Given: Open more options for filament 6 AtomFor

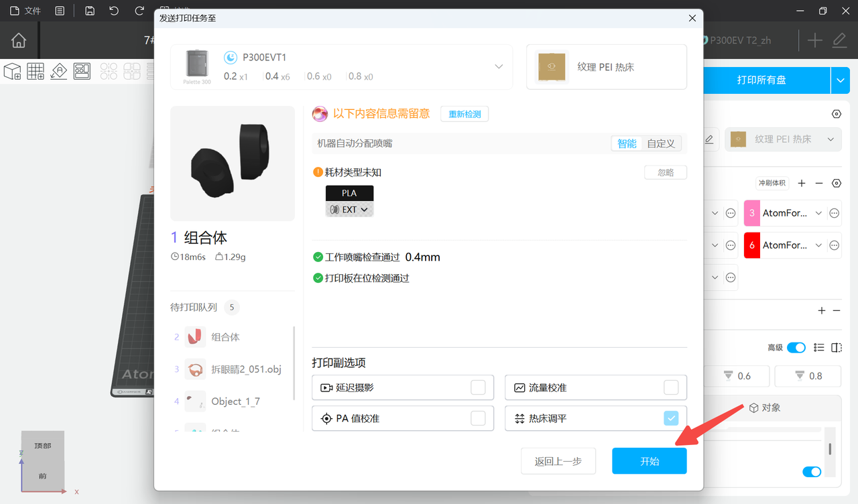Looking at the screenshot, I should point(835,245).
